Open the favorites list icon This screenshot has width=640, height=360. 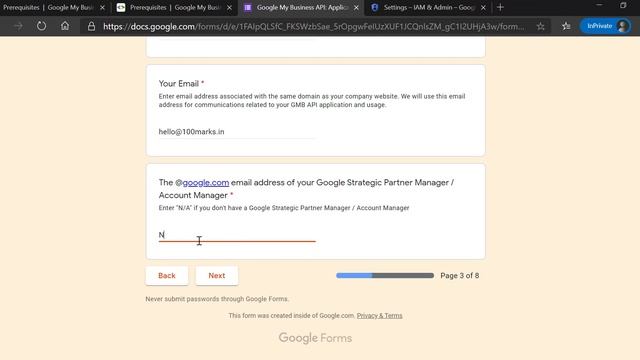[x=566, y=26]
